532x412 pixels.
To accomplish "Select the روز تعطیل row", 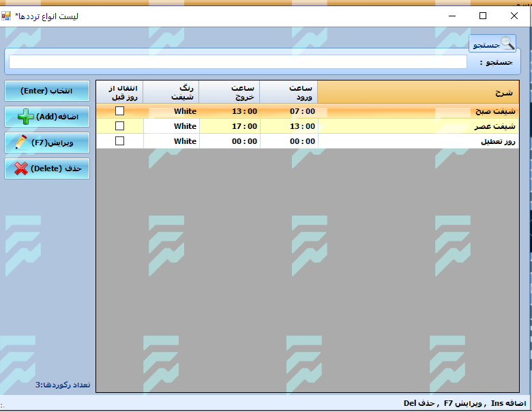I will click(419, 141).
